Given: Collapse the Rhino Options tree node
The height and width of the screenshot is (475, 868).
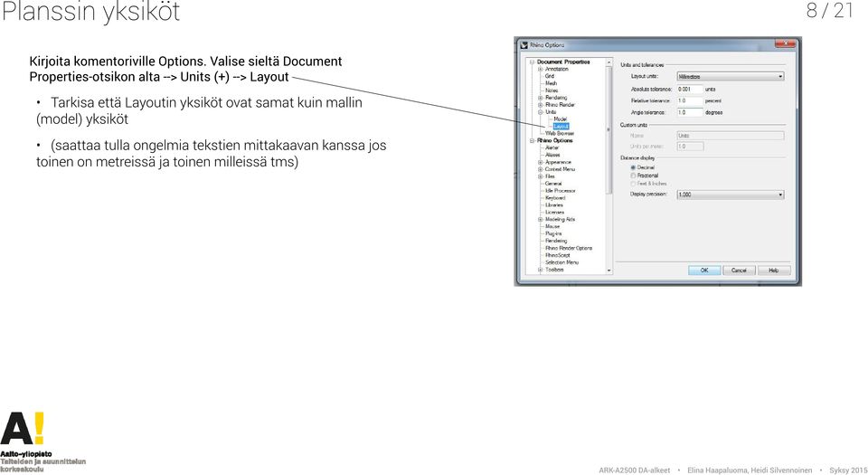Looking at the screenshot, I should 532,140.
